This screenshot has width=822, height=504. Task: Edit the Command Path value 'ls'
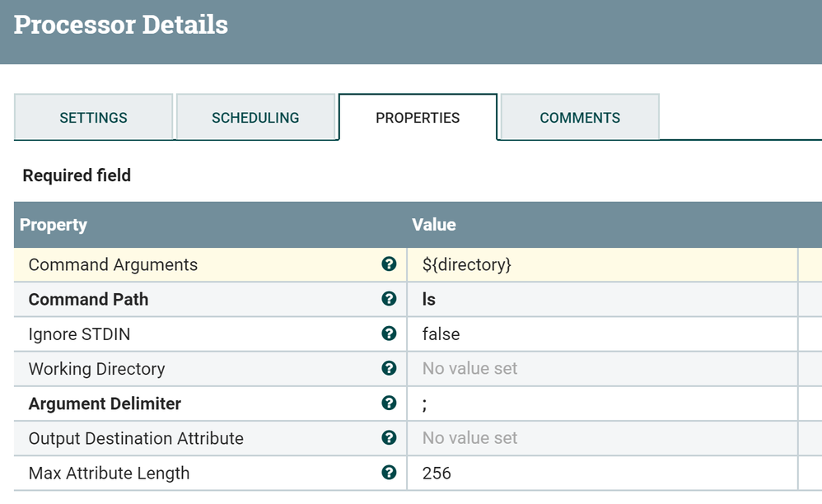click(429, 300)
